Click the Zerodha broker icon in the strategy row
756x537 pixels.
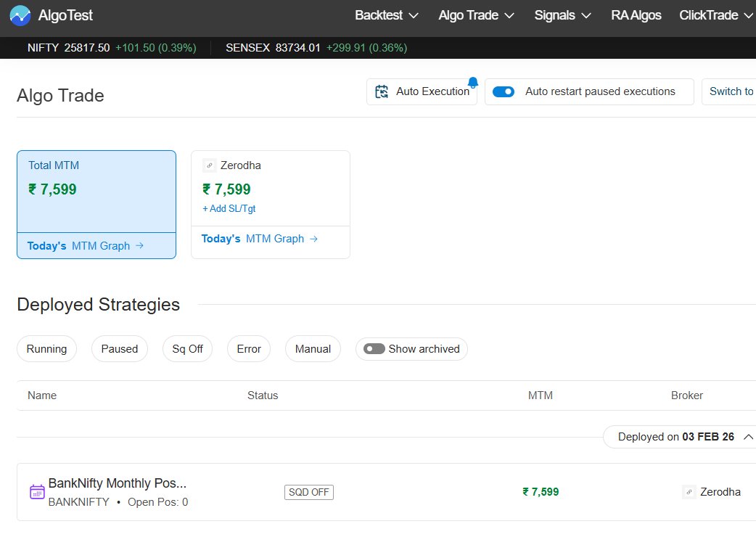pyautogui.click(x=689, y=491)
